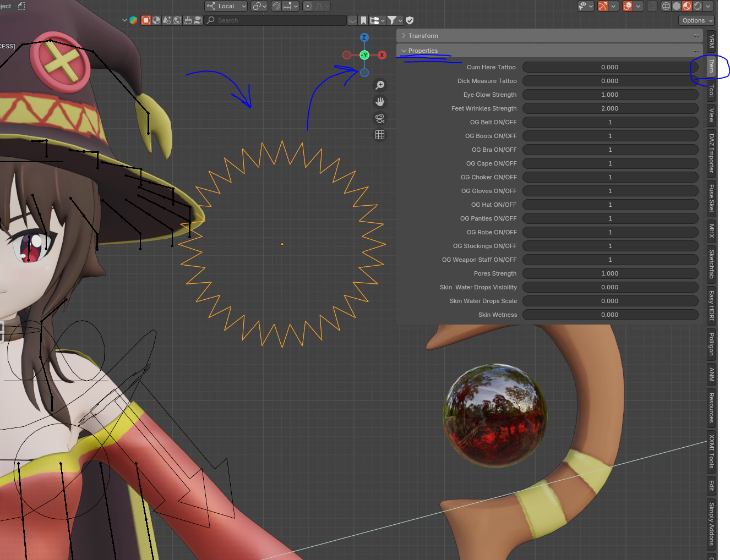The height and width of the screenshot is (560, 730).
Task: Click the pan hand viewport icon
Action: (x=380, y=102)
